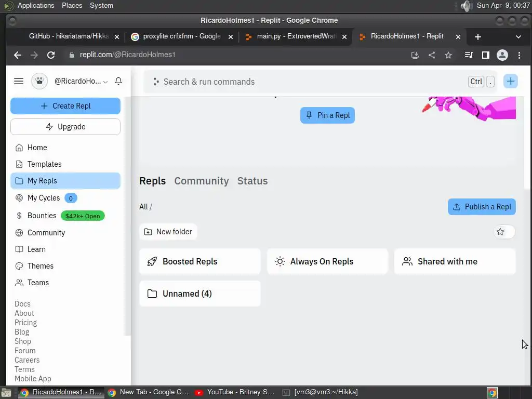
Task: Click Publish a Repl button
Action: [482, 207]
